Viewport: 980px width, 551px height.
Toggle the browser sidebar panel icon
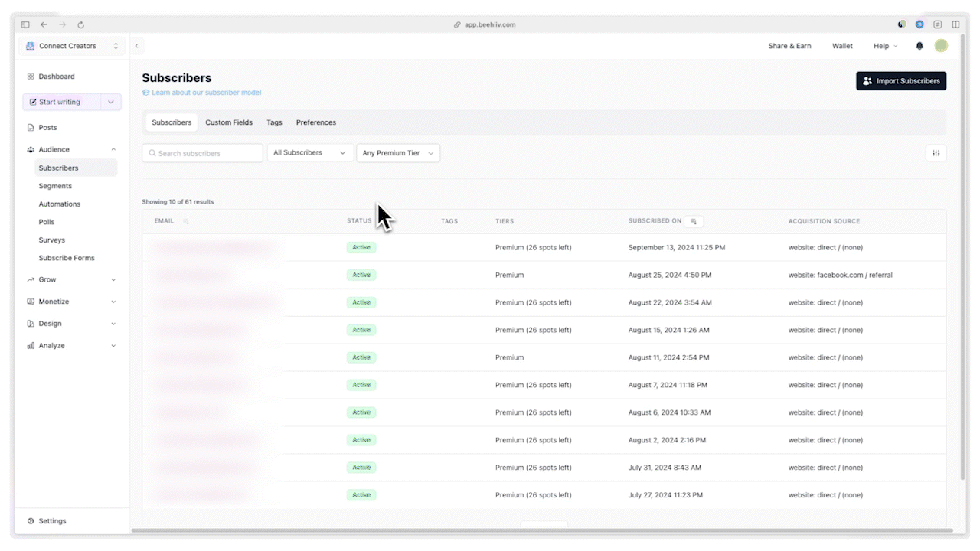(x=25, y=24)
